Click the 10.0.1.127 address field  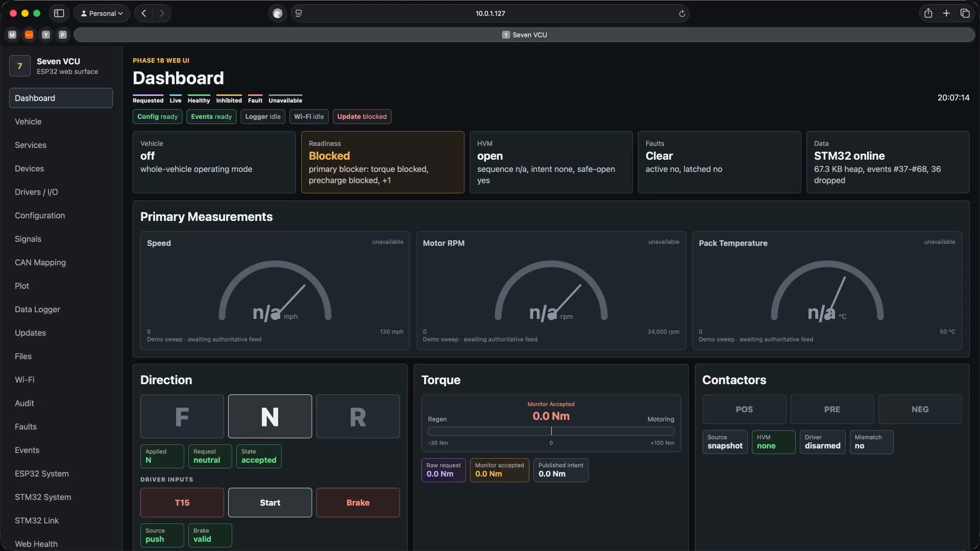(x=490, y=13)
